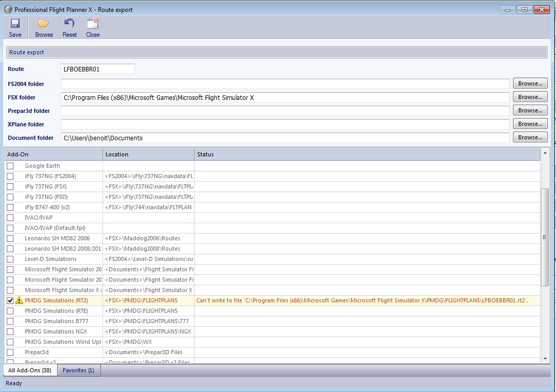Viewport: 556px width, 392px height.
Task: Check the IVAO/IVAP checkbox
Action: tap(10, 217)
